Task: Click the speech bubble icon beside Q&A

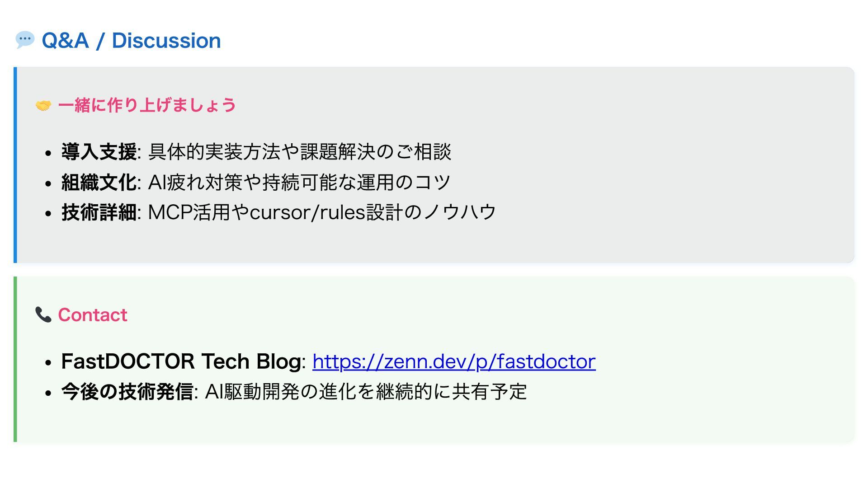Action: click(x=25, y=40)
